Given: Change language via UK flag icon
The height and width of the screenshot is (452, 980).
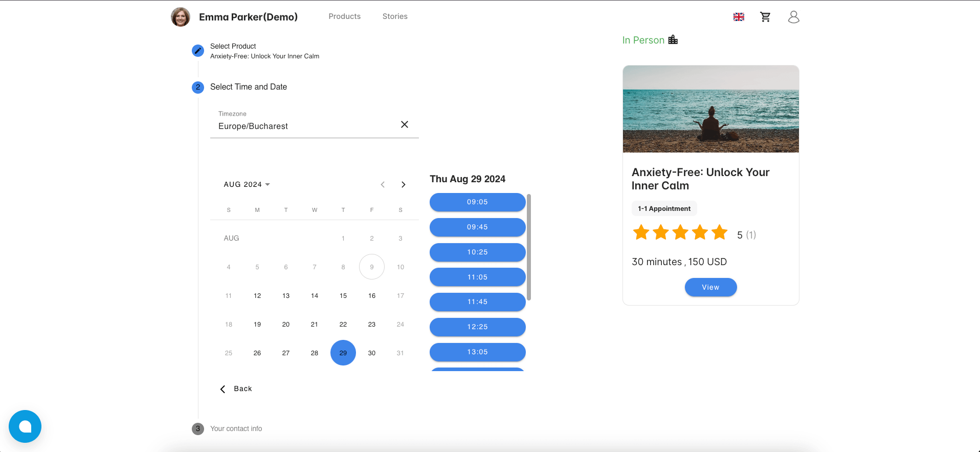Looking at the screenshot, I should 739,17.
